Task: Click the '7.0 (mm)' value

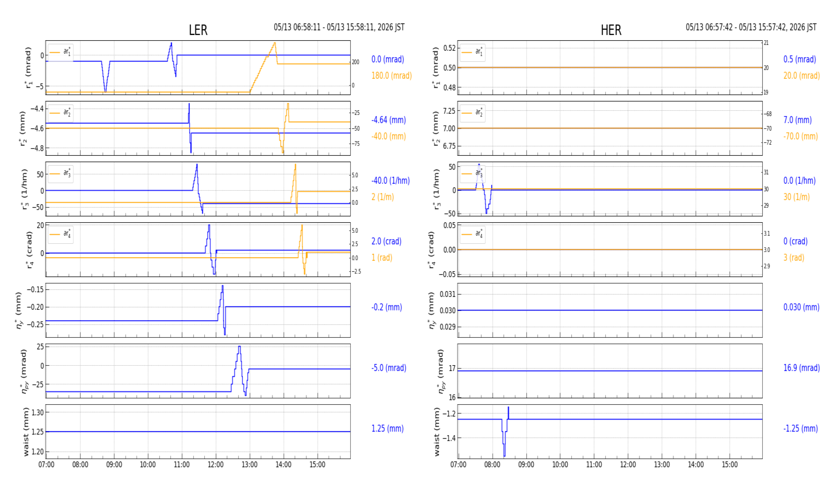Action: pyautogui.click(x=797, y=120)
